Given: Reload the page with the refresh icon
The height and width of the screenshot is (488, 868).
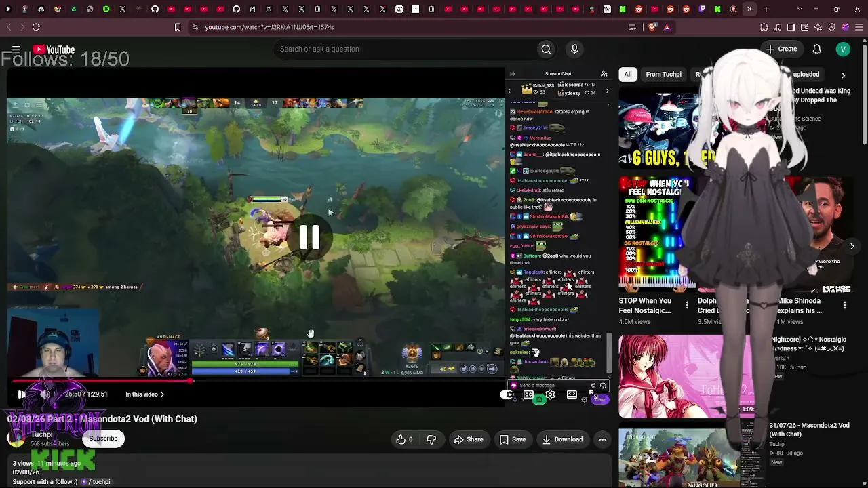Looking at the screenshot, I should 36,27.
